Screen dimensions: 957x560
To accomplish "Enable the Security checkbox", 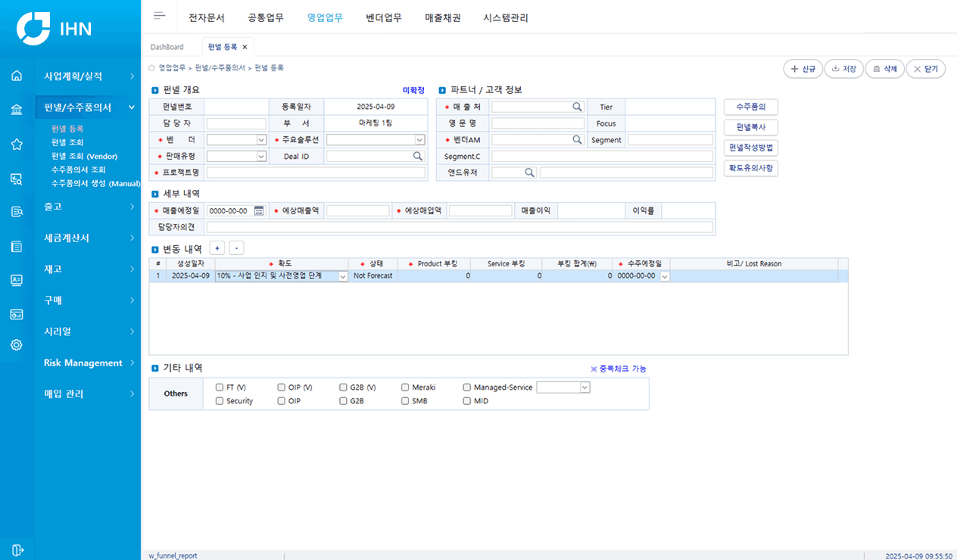I will (220, 401).
